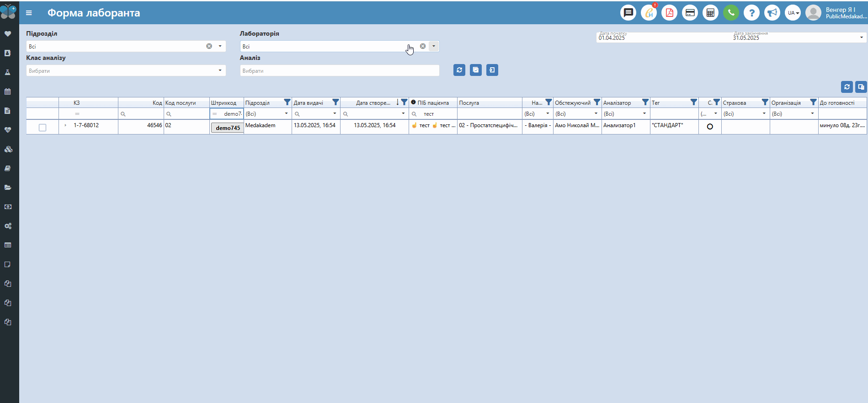Open the folder sidebar icon
Screen dimensions: 868x403
(8, 188)
